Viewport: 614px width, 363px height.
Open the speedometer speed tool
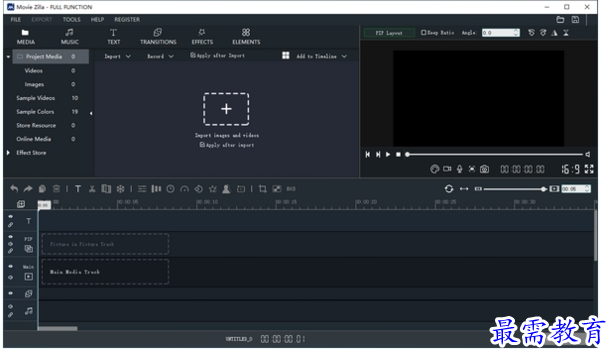click(x=184, y=189)
